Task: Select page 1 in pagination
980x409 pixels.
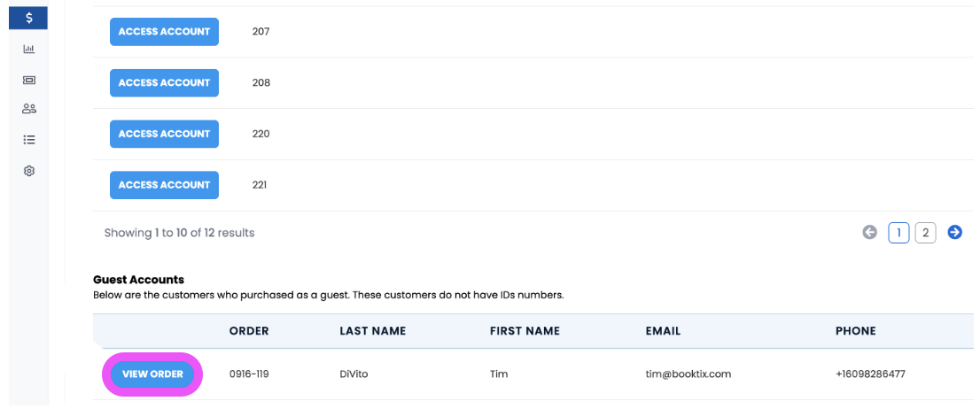Action: point(898,233)
